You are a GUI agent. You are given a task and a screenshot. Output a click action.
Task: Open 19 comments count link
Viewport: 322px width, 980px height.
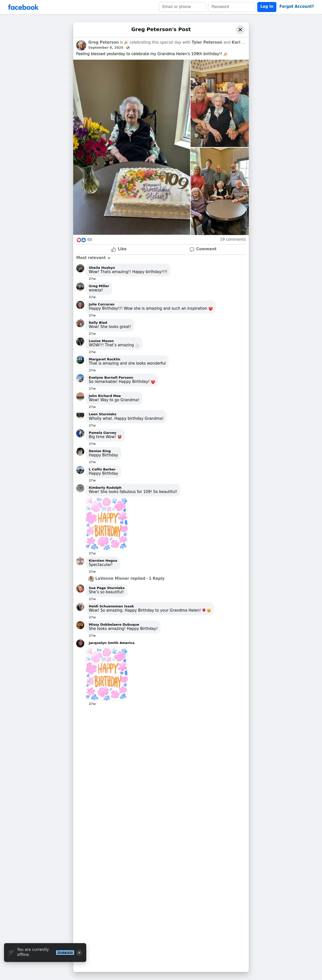[x=233, y=240]
